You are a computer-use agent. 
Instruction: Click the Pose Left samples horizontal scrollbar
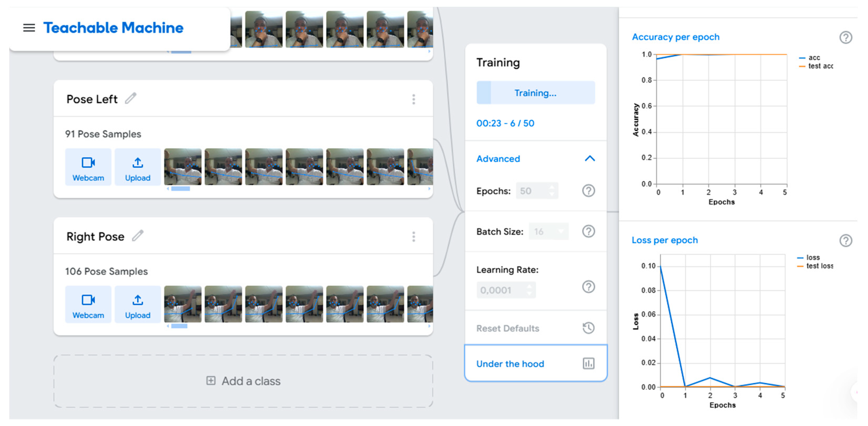[x=181, y=189]
